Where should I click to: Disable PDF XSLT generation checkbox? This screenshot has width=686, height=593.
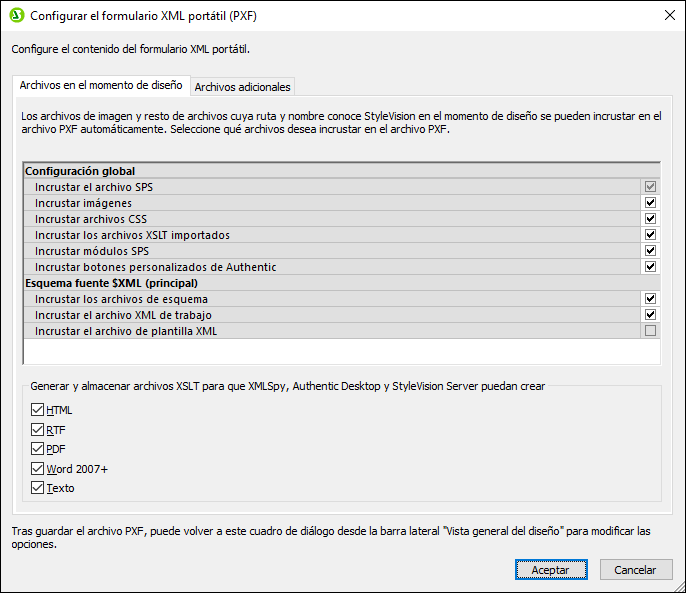[38, 449]
